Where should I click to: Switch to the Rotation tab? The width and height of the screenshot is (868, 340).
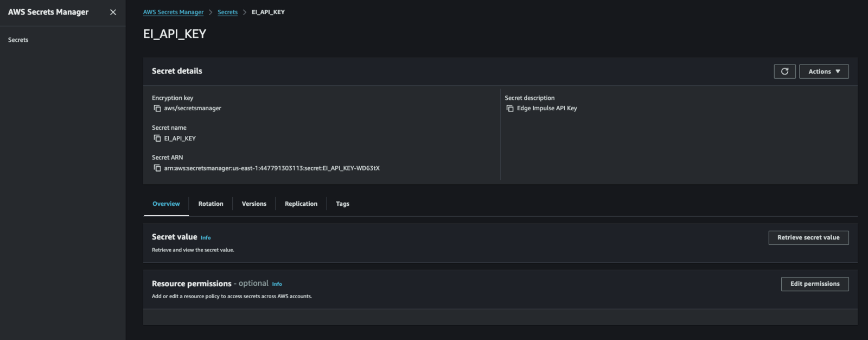tap(210, 204)
